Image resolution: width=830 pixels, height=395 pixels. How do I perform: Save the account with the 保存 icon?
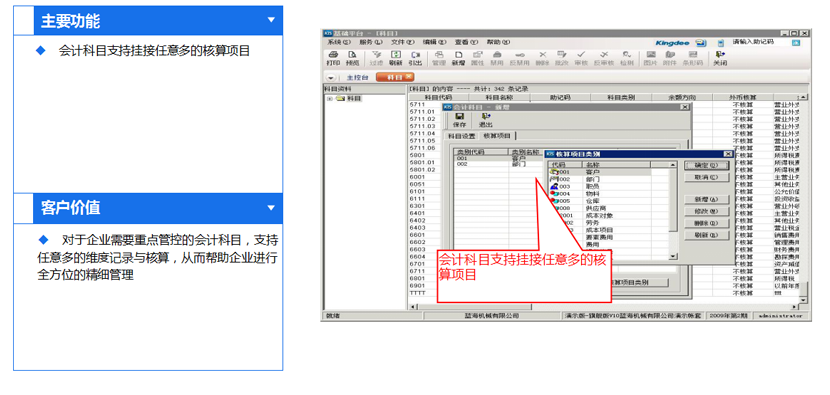pos(459,120)
